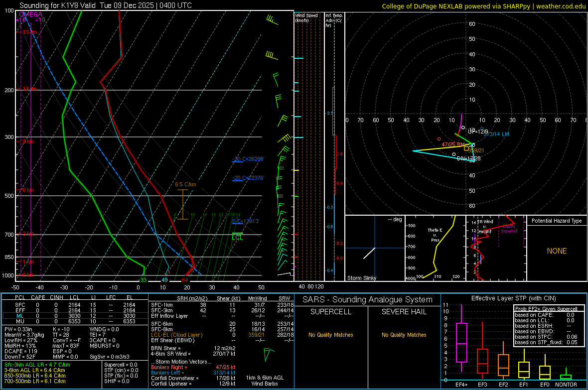Click the green 1km AGL wind barb
This screenshot has width=588, height=390.
268,354
